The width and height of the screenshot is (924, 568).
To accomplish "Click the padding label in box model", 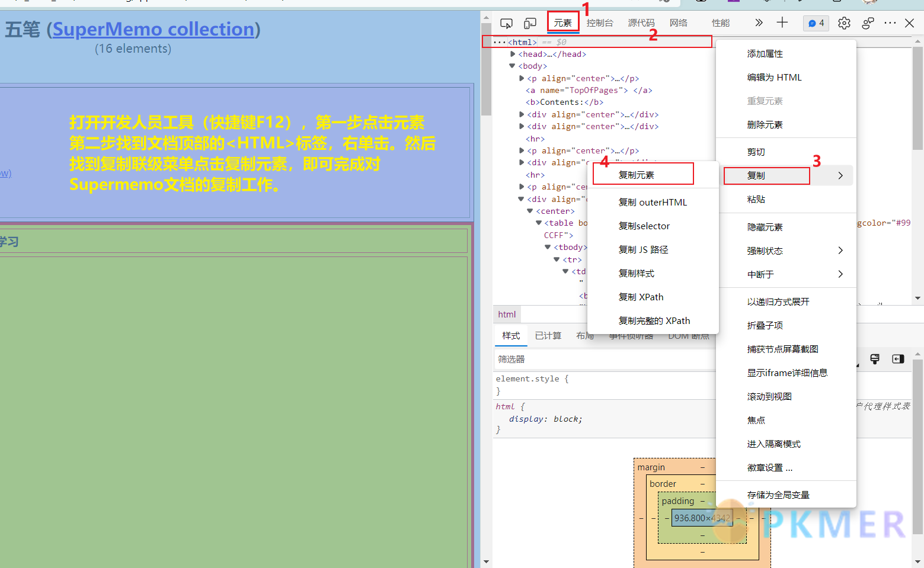I will coord(677,500).
